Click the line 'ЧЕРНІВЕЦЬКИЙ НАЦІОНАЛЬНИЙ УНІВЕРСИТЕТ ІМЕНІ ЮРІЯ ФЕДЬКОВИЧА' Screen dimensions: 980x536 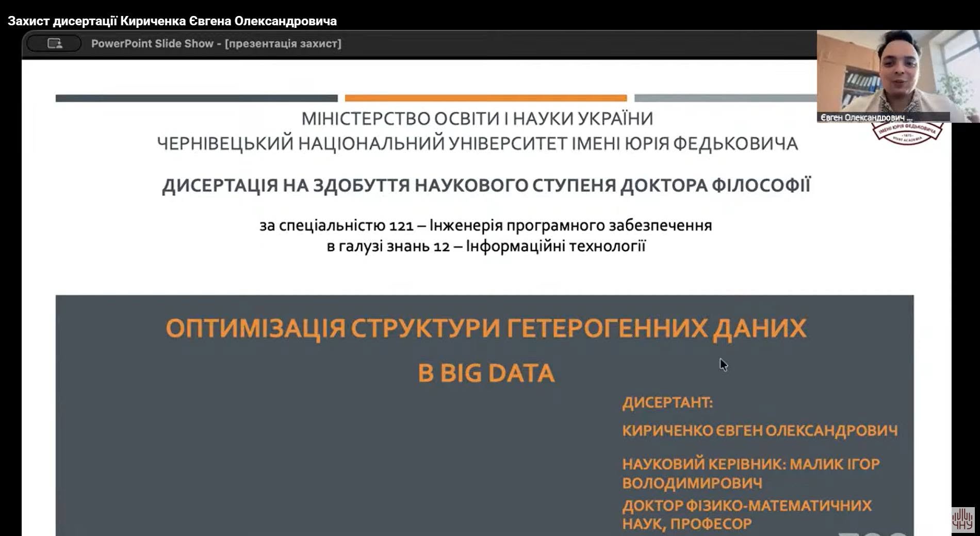[477, 143]
